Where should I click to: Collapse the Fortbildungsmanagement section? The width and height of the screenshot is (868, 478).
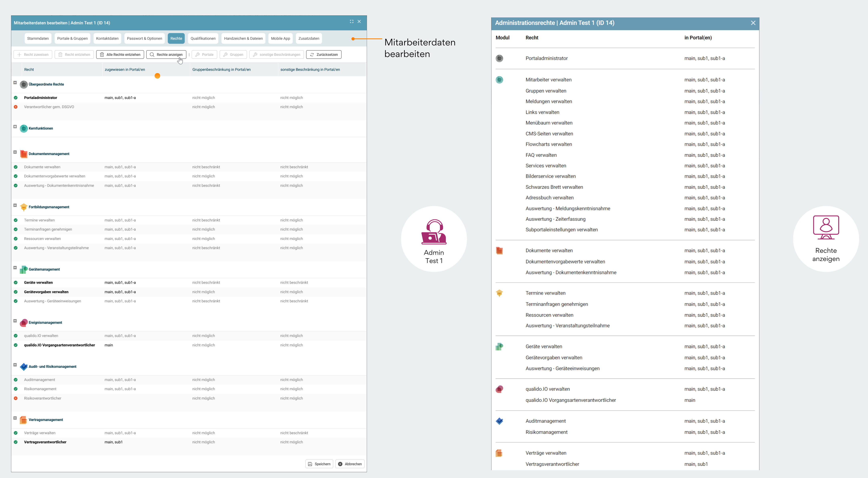point(15,205)
